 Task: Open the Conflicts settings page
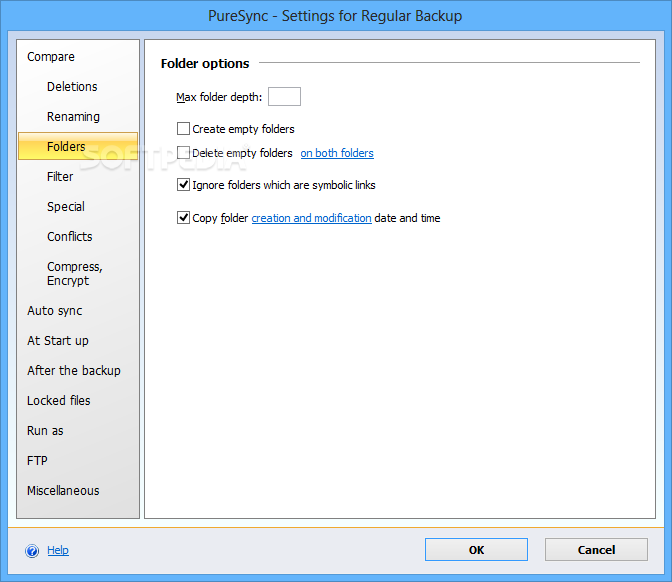point(69,237)
